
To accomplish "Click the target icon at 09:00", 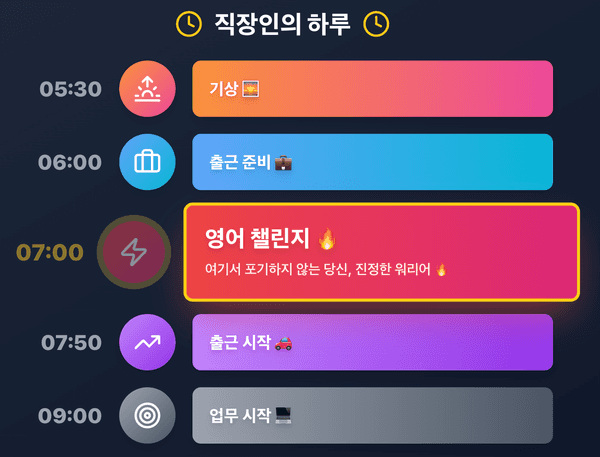I will click(x=147, y=415).
